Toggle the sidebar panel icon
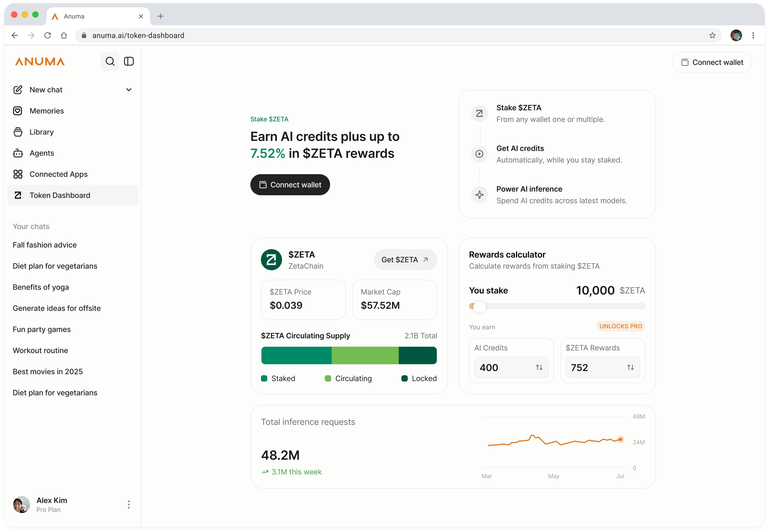This screenshot has height=532, width=769. [129, 61]
